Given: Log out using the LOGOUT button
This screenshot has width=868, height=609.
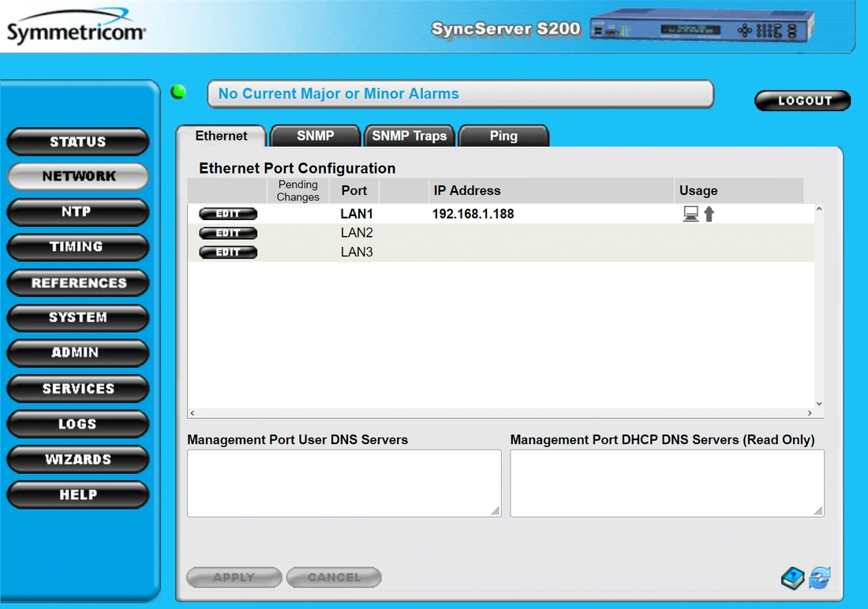Looking at the screenshot, I should pyautogui.click(x=803, y=101).
